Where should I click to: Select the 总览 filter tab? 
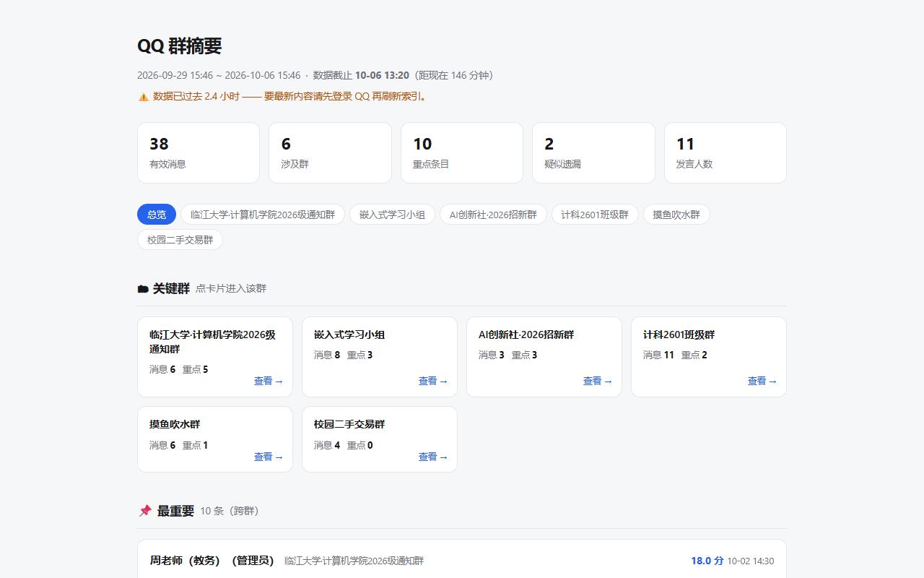click(157, 215)
